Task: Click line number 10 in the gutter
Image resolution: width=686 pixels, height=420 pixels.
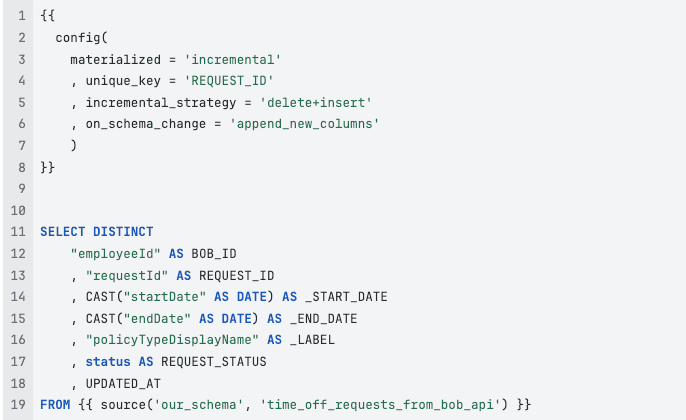Action: tap(18, 210)
